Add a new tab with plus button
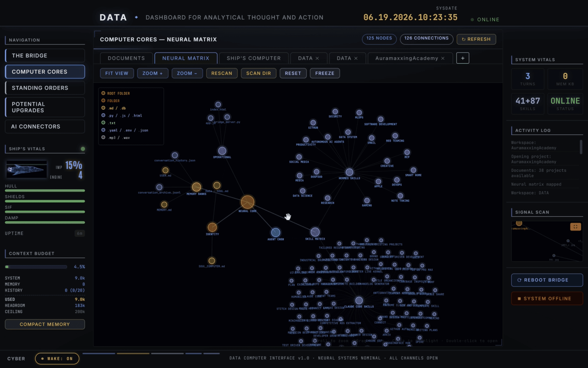This screenshot has height=368, width=588. 463,58
